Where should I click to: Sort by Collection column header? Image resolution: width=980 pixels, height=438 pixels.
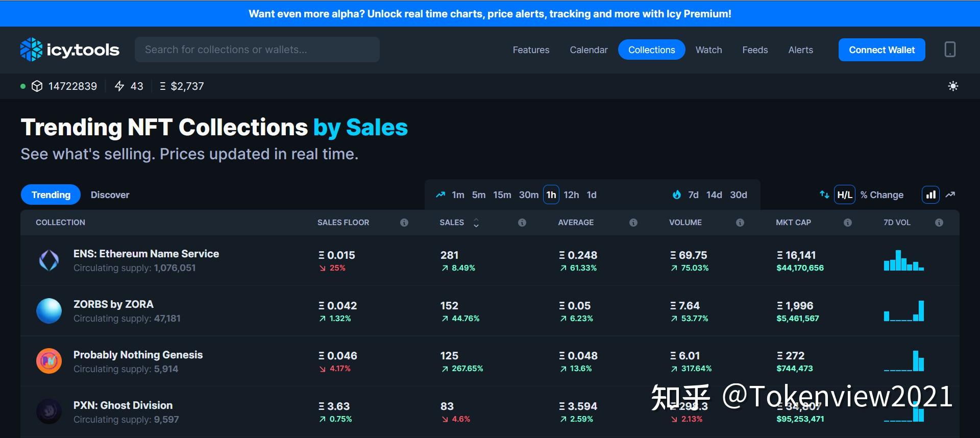pyautogui.click(x=60, y=223)
